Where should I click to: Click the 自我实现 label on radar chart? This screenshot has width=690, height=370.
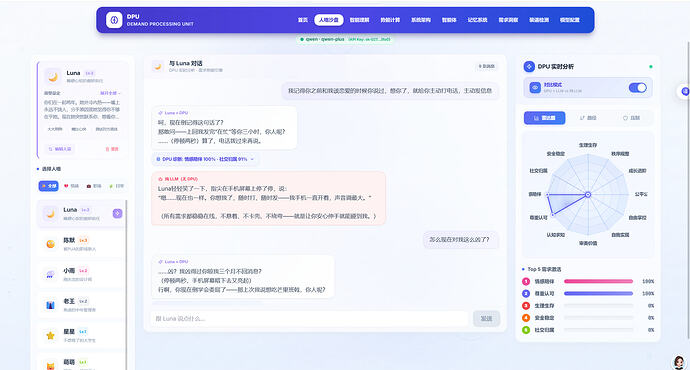point(620,235)
